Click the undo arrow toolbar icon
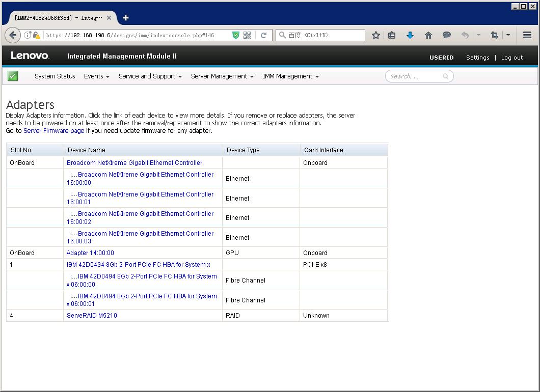 coord(465,35)
